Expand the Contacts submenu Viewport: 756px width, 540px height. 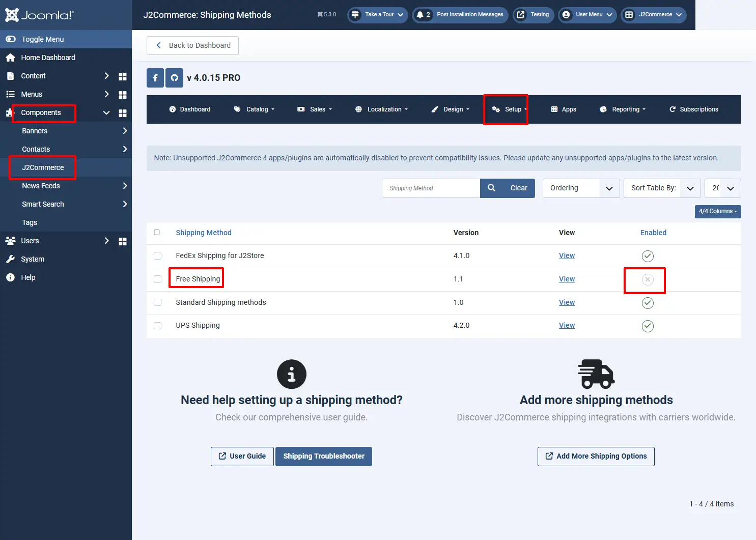point(125,149)
